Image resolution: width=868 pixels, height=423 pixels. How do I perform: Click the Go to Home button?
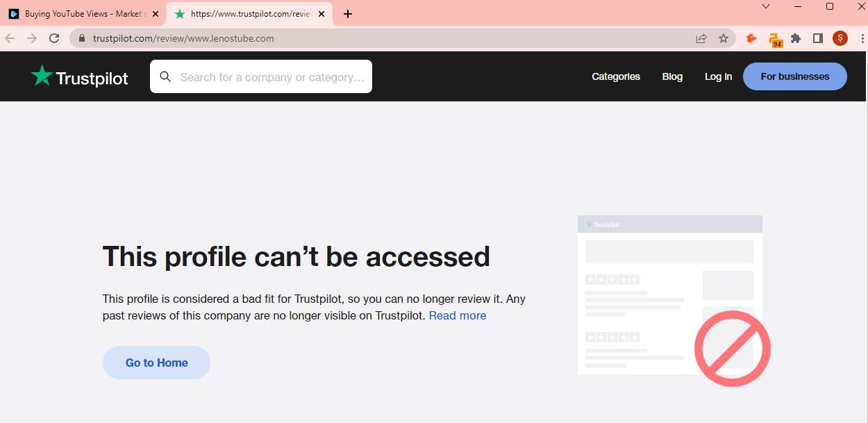(x=156, y=363)
